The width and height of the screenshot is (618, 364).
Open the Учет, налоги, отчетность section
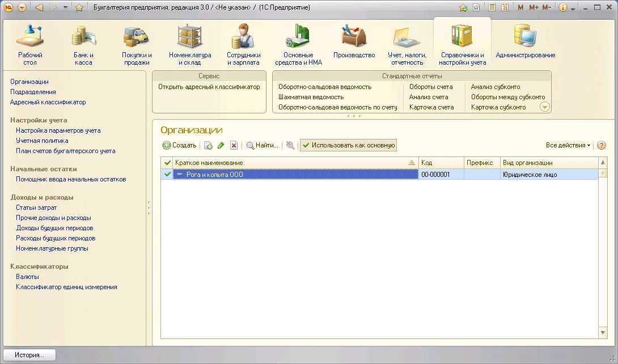pyautogui.click(x=407, y=45)
